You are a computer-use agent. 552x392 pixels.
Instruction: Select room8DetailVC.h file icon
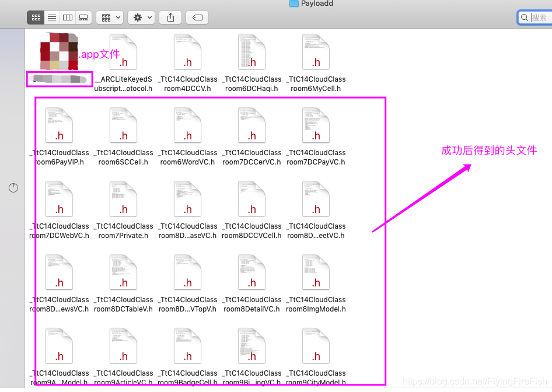tap(251, 272)
